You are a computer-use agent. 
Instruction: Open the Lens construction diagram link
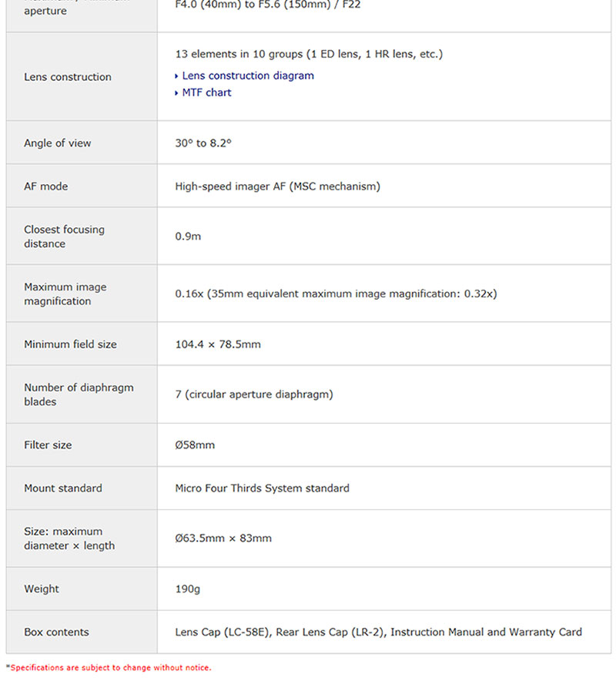click(x=248, y=76)
